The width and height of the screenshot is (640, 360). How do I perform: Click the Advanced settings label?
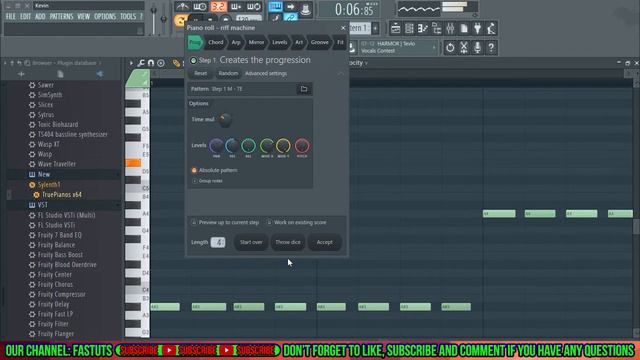click(266, 73)
